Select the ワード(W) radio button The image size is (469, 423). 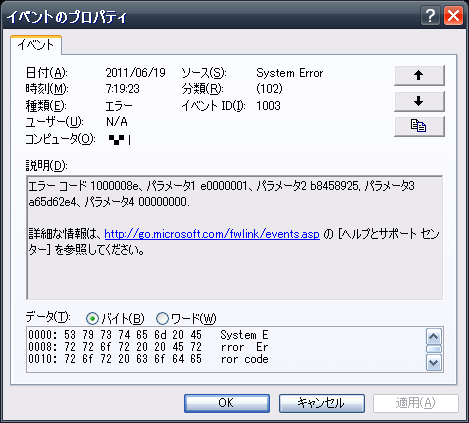tap(162, 319)
